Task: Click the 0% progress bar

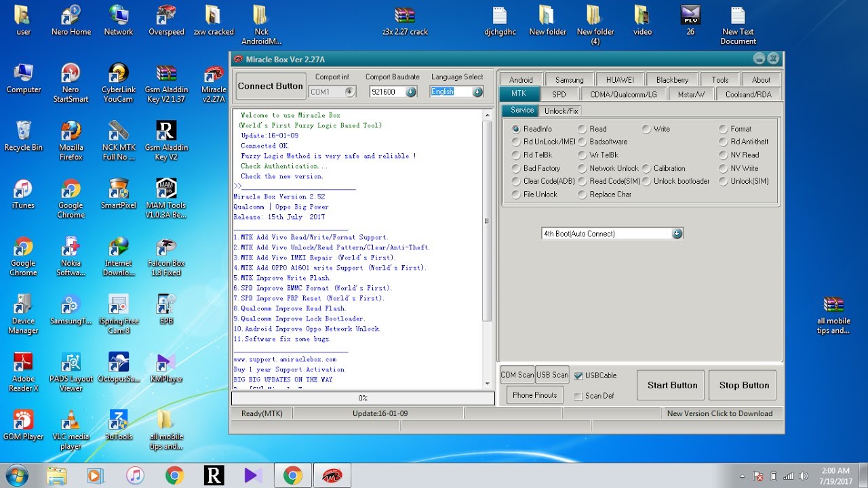Action: [363, 399]
